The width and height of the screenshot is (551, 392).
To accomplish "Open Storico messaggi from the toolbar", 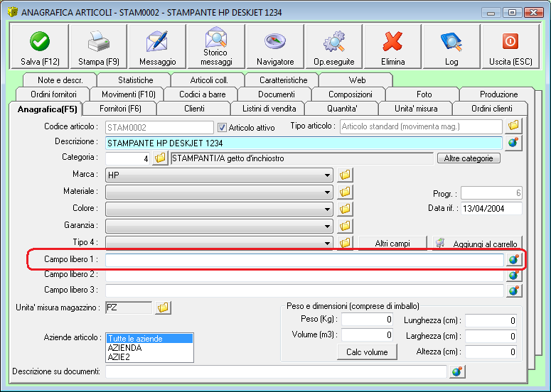I will [x=216, y=46].
